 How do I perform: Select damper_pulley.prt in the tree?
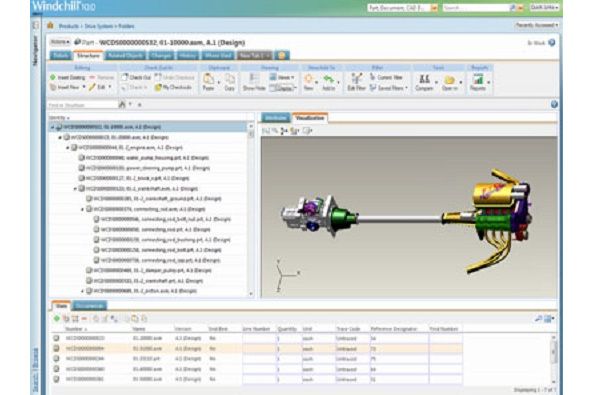[153, 270]
